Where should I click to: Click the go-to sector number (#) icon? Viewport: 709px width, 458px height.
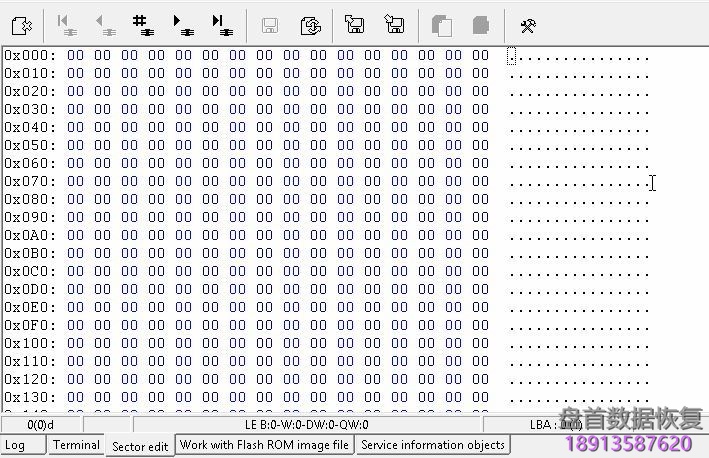click(x=142, y=24)
